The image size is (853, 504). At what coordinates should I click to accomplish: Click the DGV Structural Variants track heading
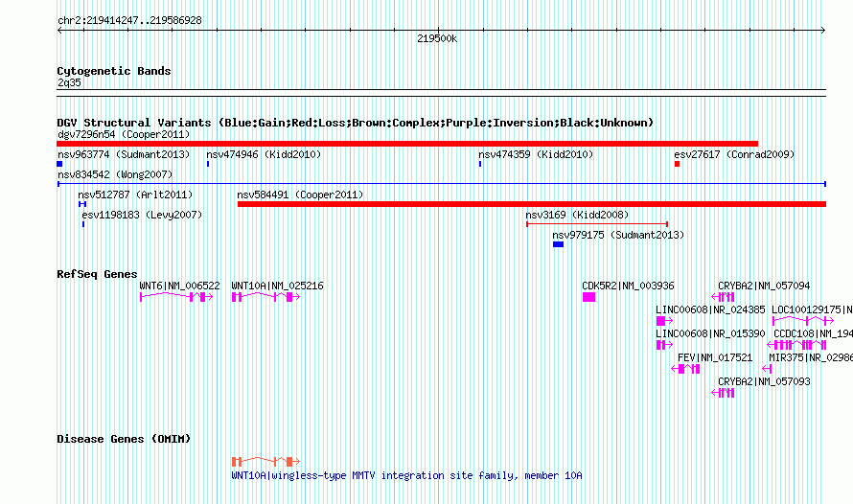click(x=356, y=123)
